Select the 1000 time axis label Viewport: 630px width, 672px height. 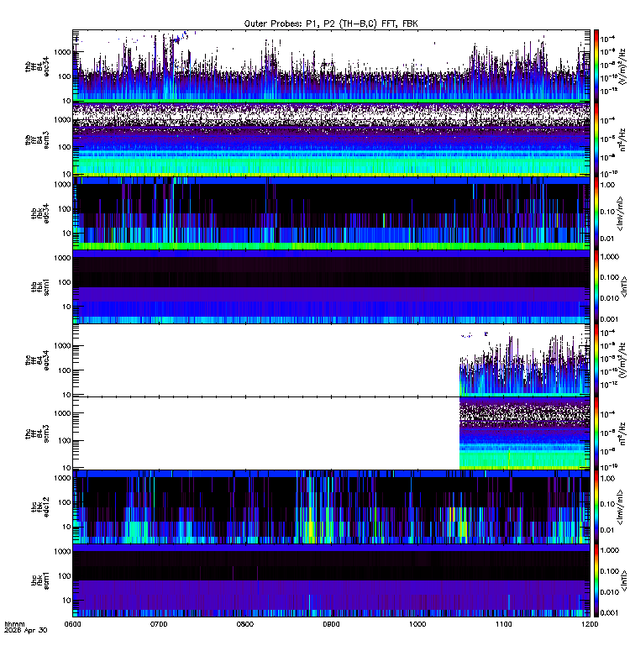[417, 624]
